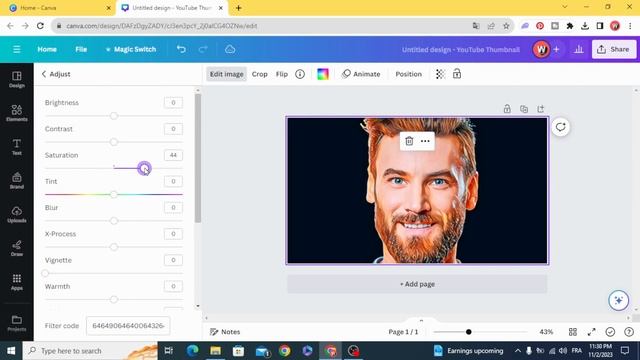The width and height of the screenshot is (640, 360).
Task: Open the File menu
Action: (x=81, y=49)
